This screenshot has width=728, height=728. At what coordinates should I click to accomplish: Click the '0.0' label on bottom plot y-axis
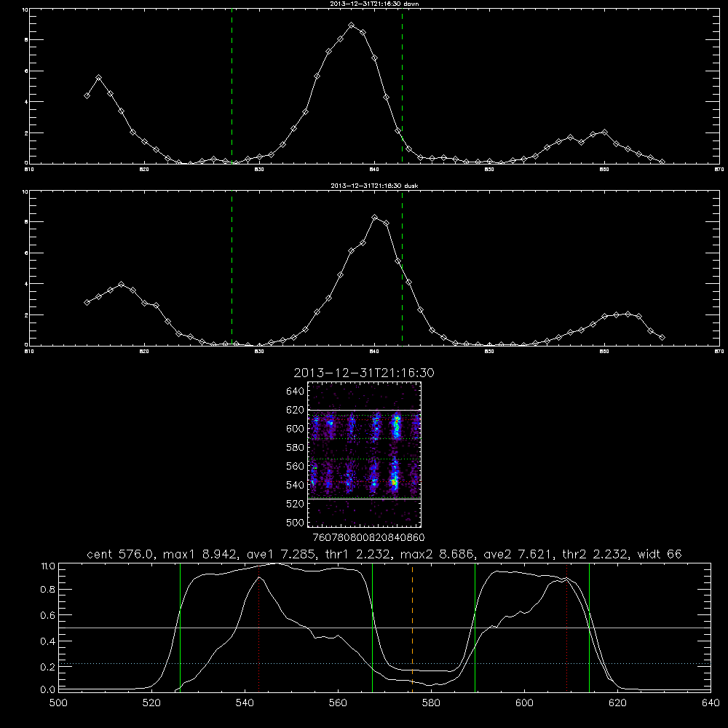point(47,690)
